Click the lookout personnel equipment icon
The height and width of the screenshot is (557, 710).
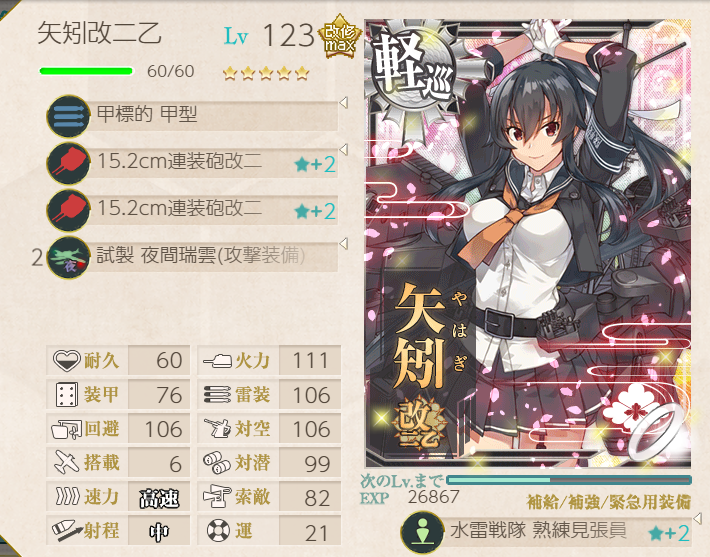(x=422, y=532)
